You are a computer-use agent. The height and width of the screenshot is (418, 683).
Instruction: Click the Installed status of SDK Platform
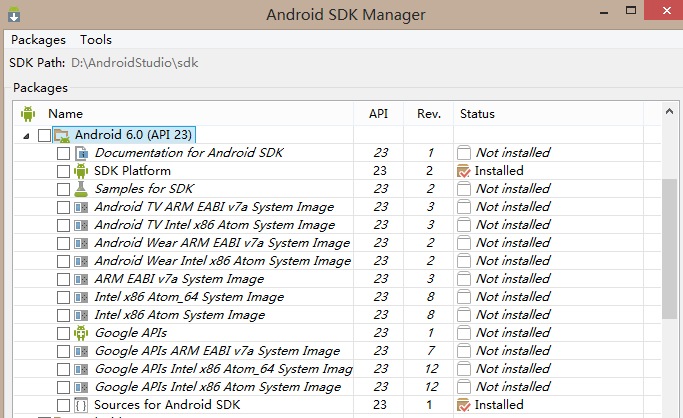point(499,171)
